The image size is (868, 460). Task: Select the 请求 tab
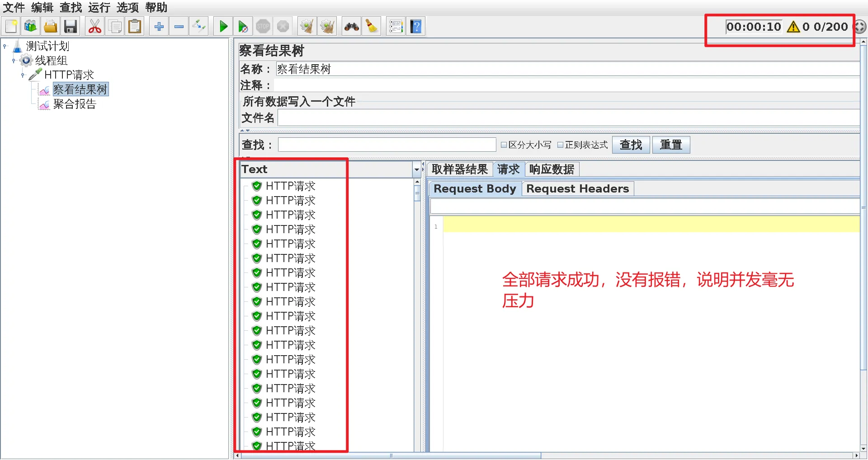(x=509, y=169)
